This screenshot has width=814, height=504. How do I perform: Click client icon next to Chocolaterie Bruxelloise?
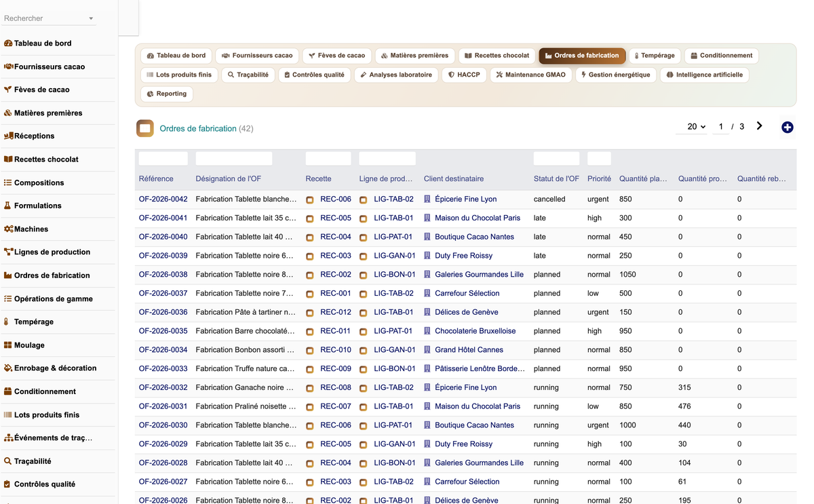click(x=427, y=331)
